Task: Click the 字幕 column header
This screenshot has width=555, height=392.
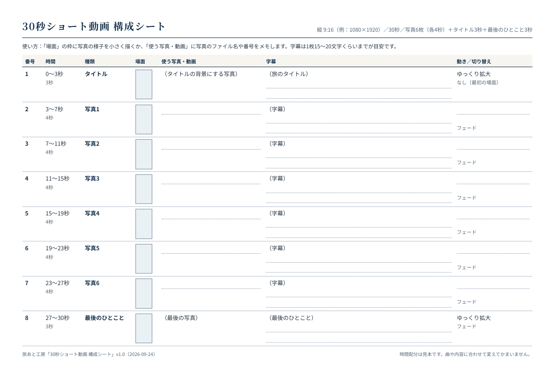Action: [x=271, y=61]
